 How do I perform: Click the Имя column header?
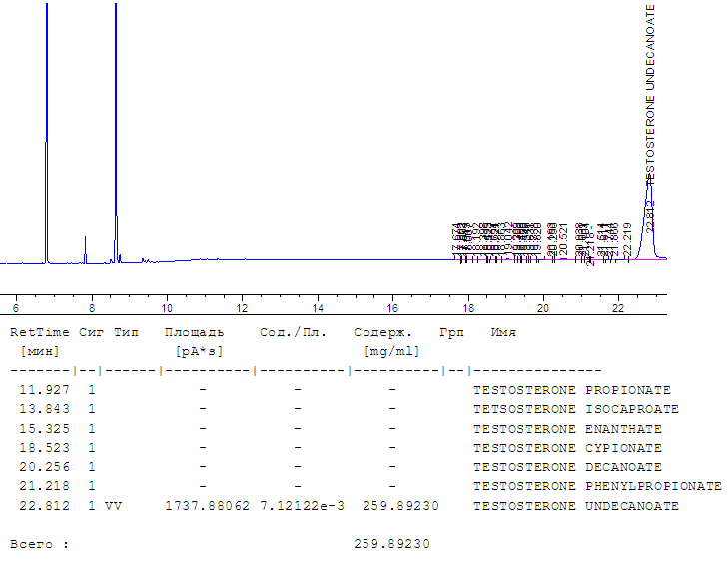pos(502,332)
